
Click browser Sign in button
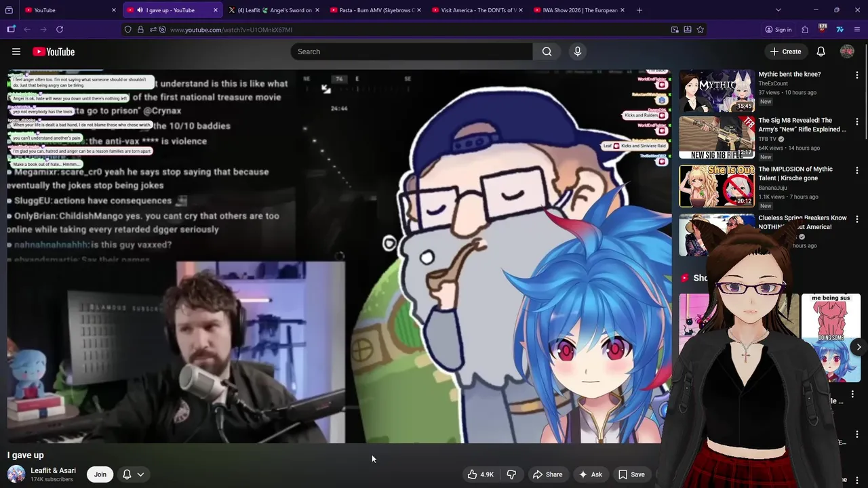coord(778,30)
